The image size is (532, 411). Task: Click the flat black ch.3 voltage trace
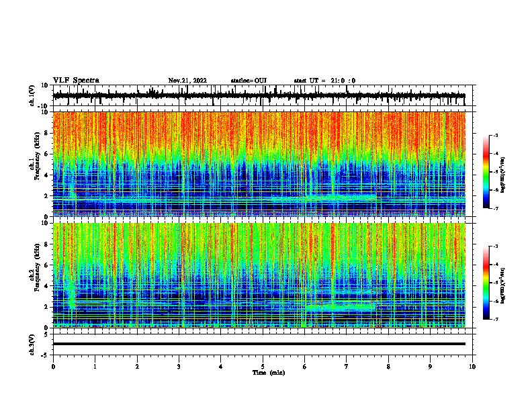click(x=259, y=344)
